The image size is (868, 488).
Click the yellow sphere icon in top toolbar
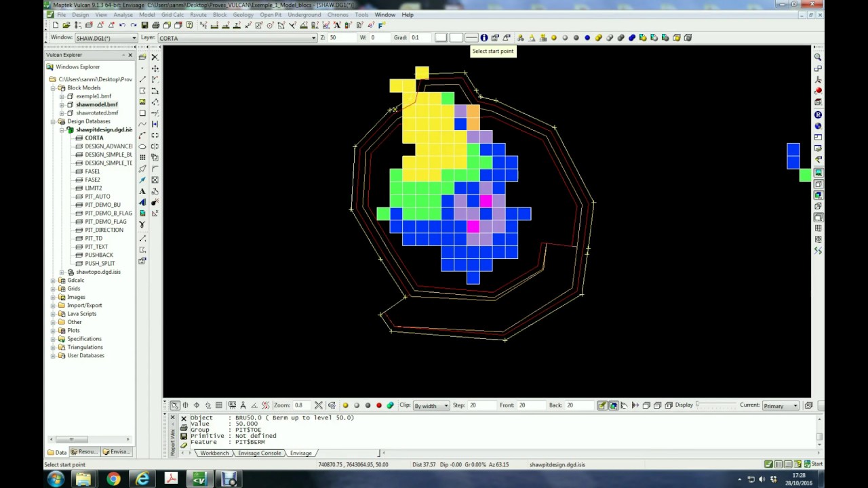tap(554, 38)
